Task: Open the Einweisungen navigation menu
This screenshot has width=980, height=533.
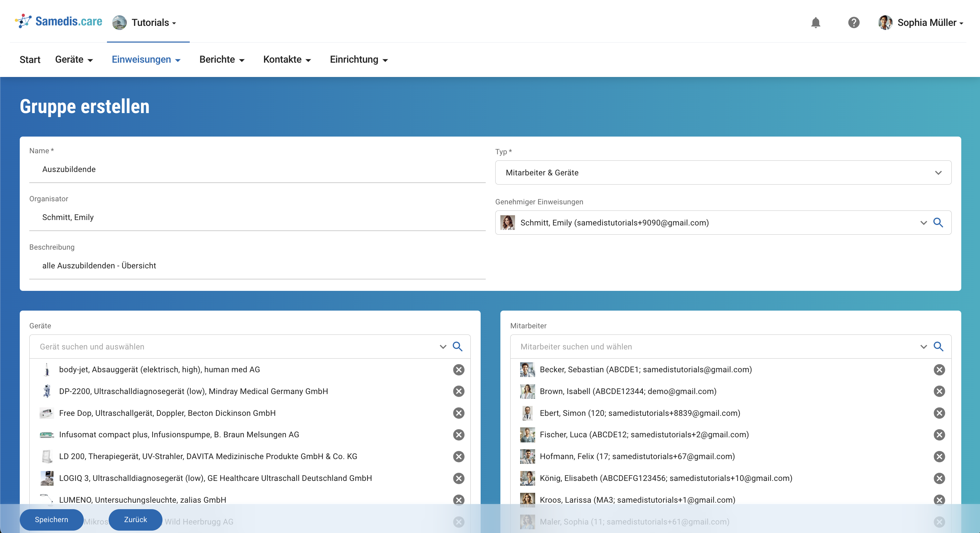Action: coord(146,60)
